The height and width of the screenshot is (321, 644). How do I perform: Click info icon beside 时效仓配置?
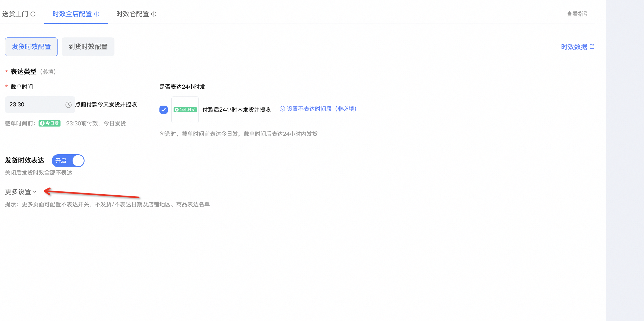coord(154,14)
